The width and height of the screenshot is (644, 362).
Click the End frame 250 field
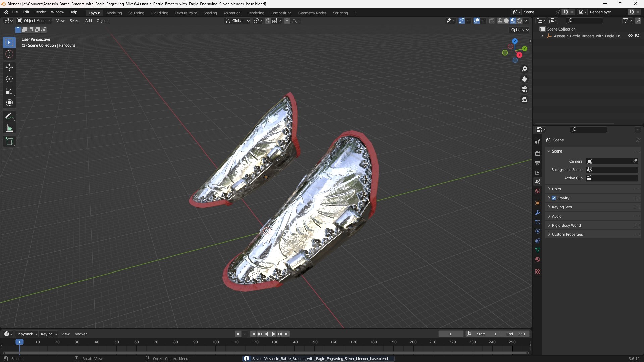(x=516, y=334)
